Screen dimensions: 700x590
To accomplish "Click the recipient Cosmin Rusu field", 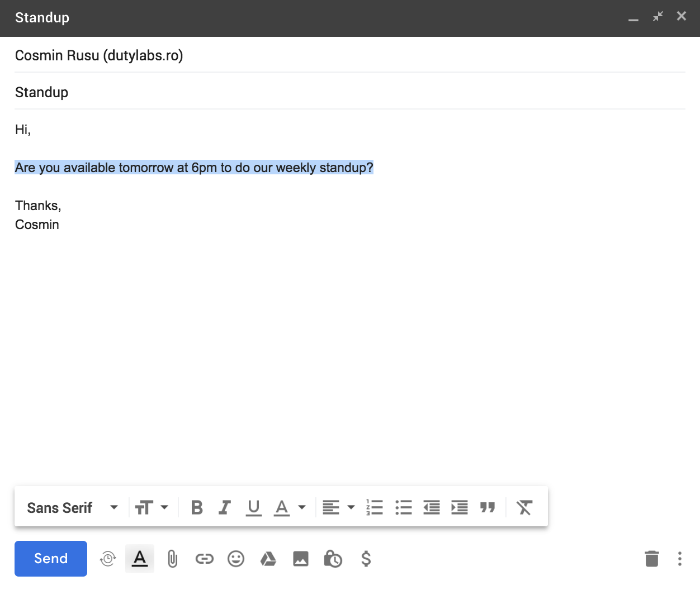I will click(350, 55).
